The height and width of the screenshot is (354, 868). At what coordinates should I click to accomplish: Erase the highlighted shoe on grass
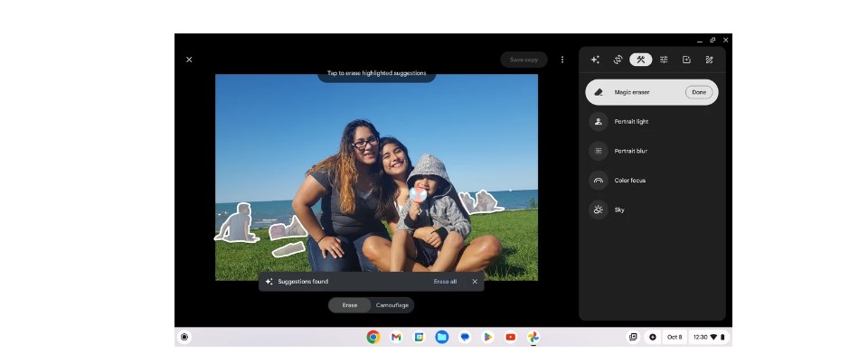(x=289, y=249)
